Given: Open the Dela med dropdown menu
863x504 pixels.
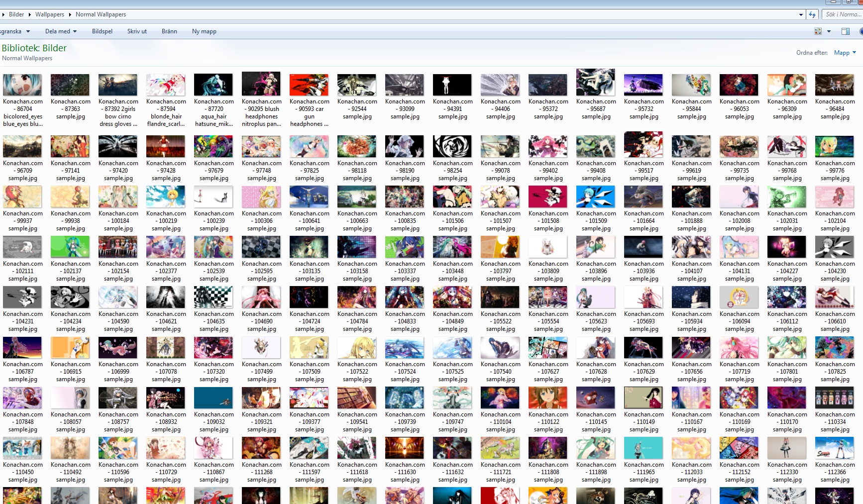Looking at the screenshot, I should click(61, 31).
